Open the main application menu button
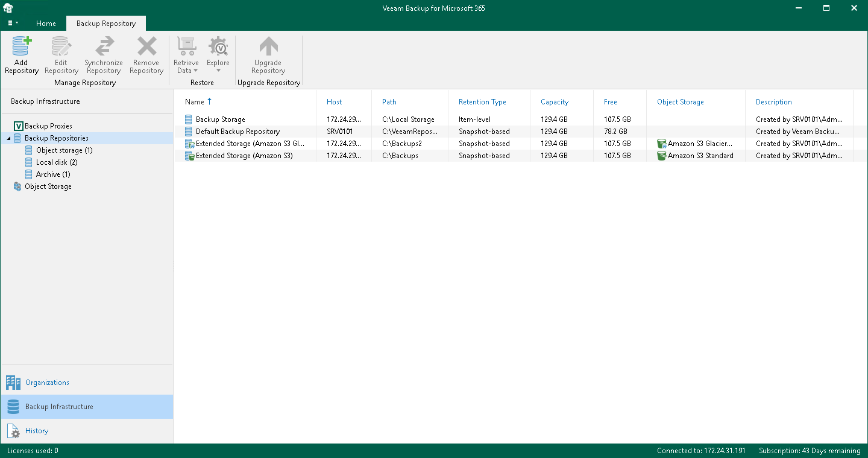This screenshot has height=458, width=868. pyautogui.click(x=13, y=24)
